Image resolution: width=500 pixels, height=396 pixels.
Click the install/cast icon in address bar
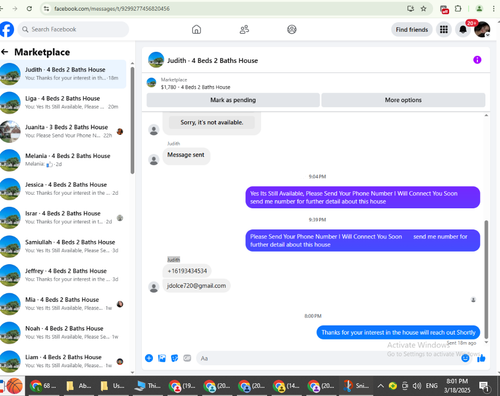(410, 9)
